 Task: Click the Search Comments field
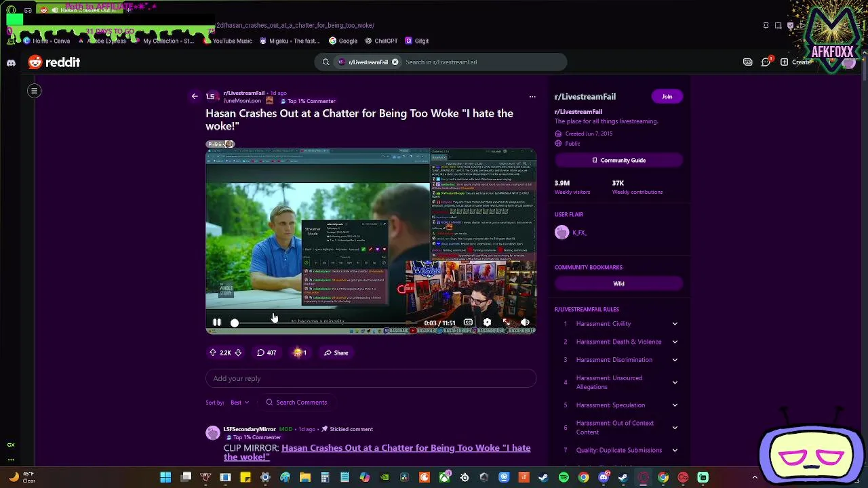click(296, 403)
